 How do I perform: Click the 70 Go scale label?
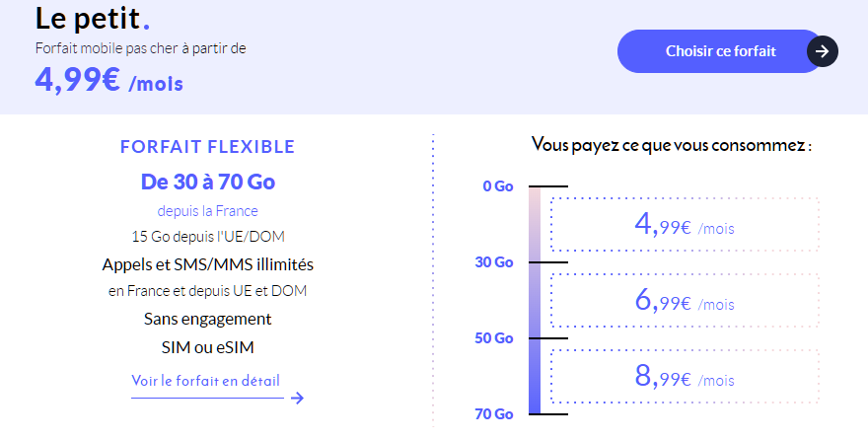coord(495,413)
